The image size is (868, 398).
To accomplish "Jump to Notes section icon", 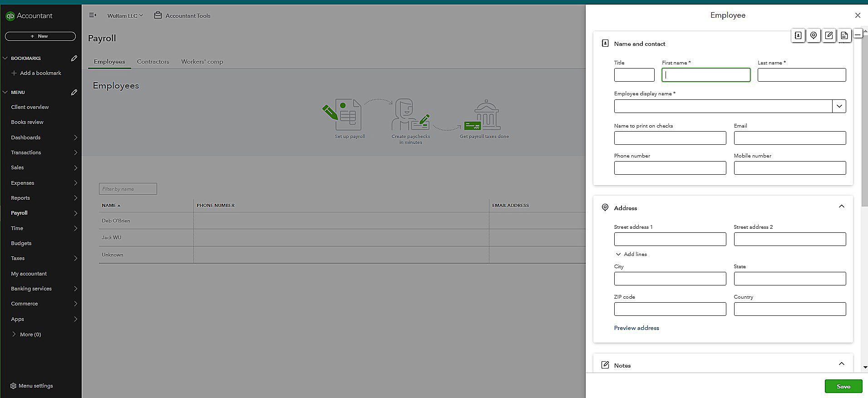I will pos(829,35).
